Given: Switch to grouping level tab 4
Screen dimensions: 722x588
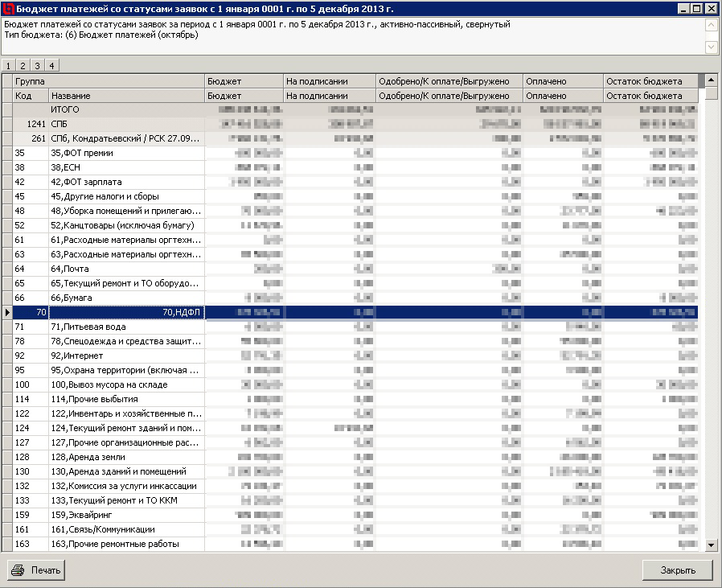Looking at the screenshot, I should [x=52, y=65].
